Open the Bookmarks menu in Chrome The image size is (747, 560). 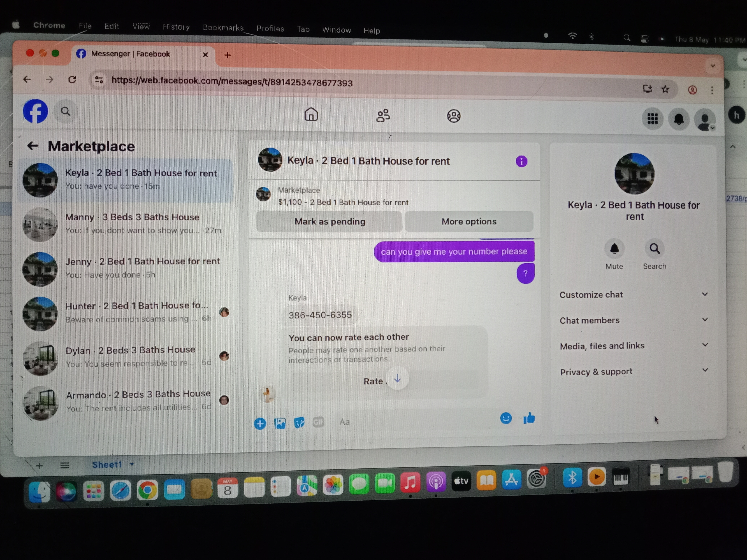[223, 28]
